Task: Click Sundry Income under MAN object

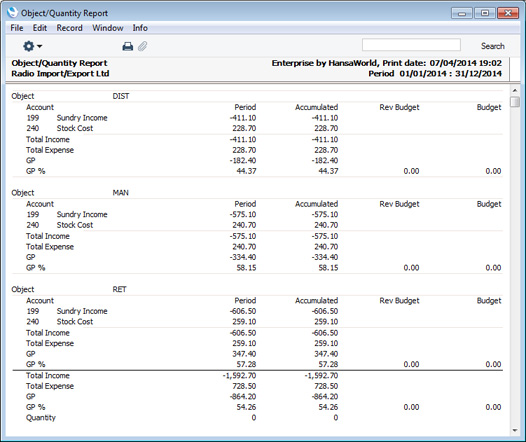Action: point(82,215)
